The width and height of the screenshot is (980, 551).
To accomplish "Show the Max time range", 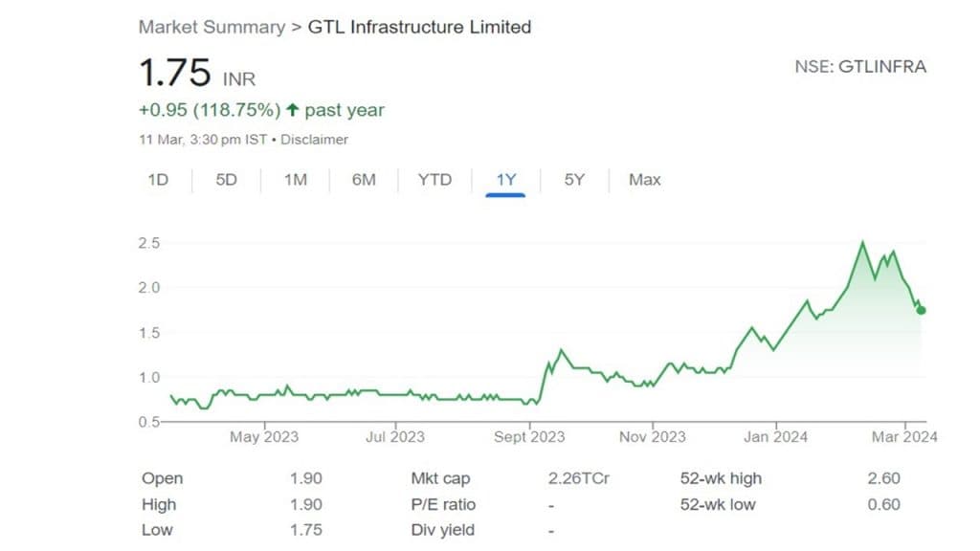I will tap(644, 180).
